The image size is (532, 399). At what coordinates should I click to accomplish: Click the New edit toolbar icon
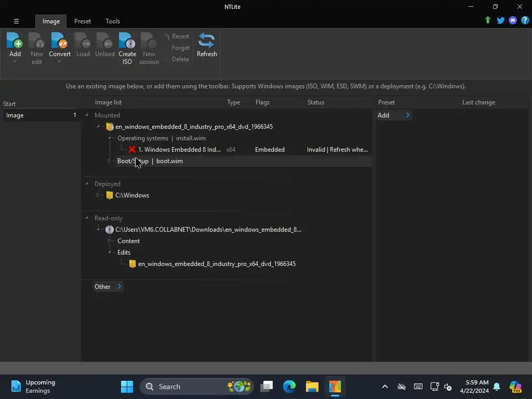pyautogui.click(x=37, y=41)
